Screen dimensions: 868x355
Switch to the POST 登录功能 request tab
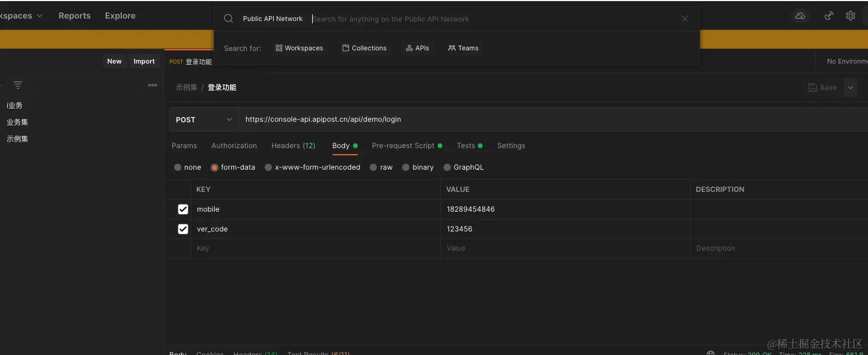(x=190, y=62)
